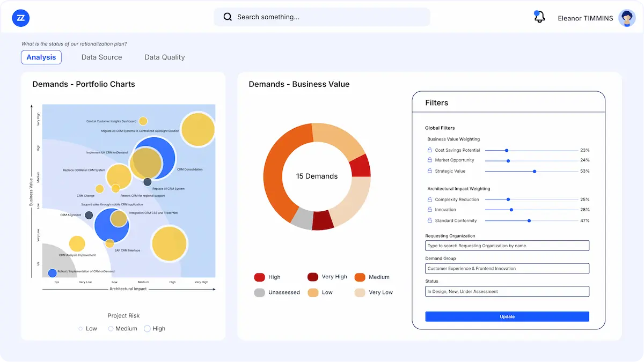Open Eleanor Timmins avatar picture
The image size is (644, 362).
tap(627, 18)
